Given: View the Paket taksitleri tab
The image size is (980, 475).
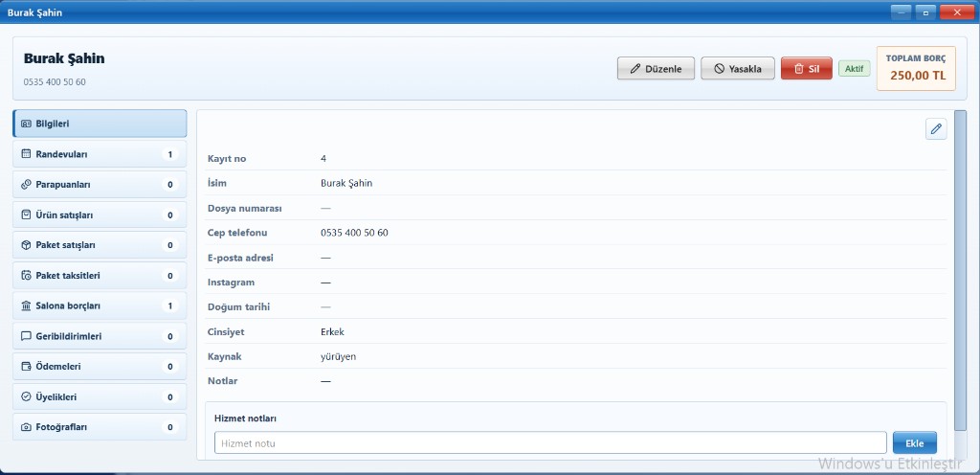Looking at the screenshot, I should [x=100, y=275].
